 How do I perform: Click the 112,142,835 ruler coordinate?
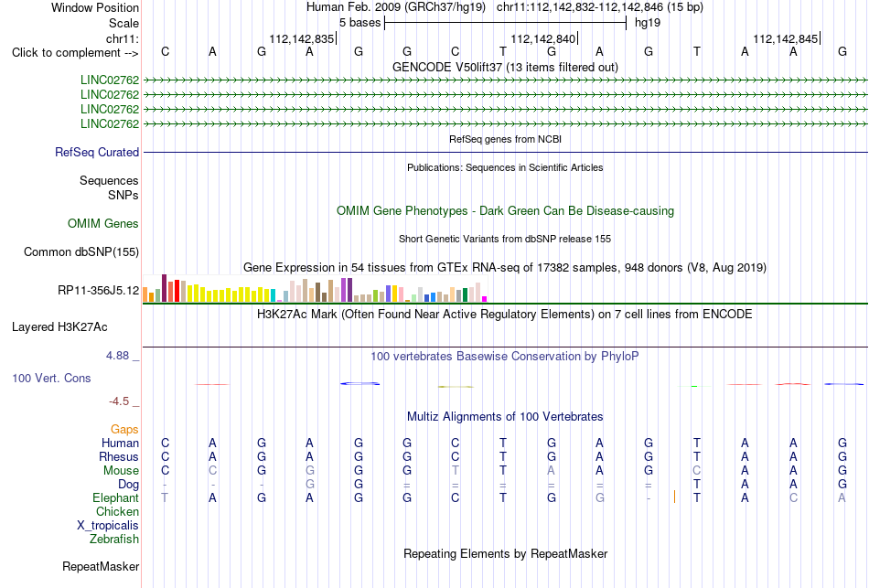point(302,38)
